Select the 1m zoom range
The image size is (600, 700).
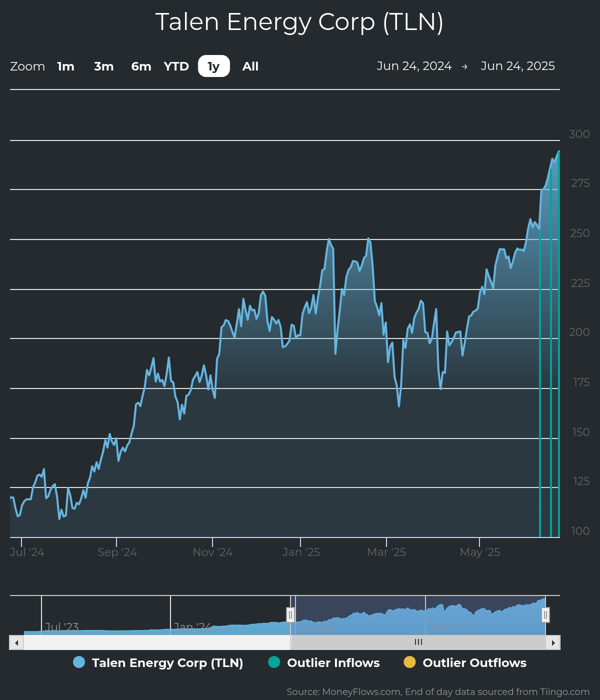tap(65, 66)
